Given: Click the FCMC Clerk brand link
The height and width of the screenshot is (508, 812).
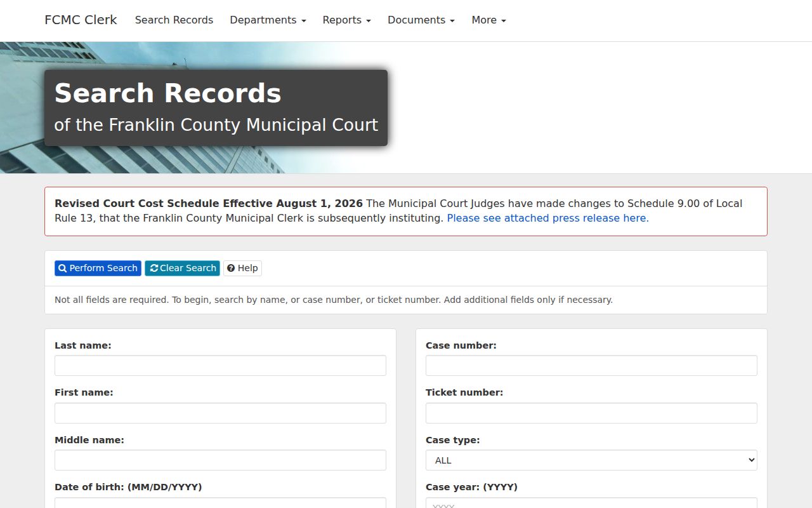Looking at the screenshot, I should pos(81,20).
